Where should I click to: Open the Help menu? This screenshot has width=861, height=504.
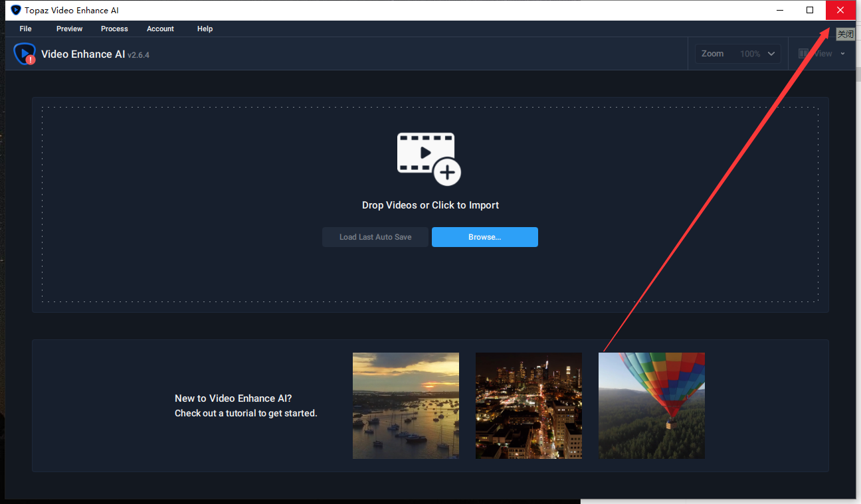tap(205, 29)
